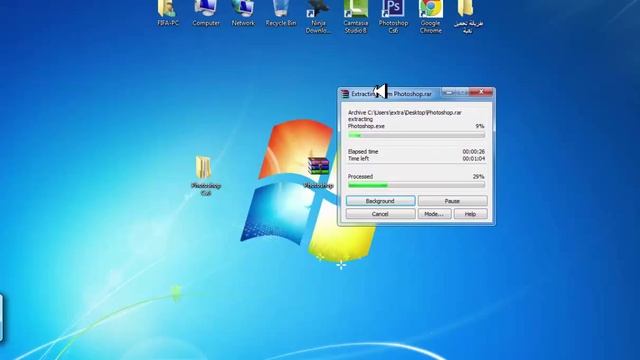Select the Arabic-named folder on desktop

coord(468,16)
